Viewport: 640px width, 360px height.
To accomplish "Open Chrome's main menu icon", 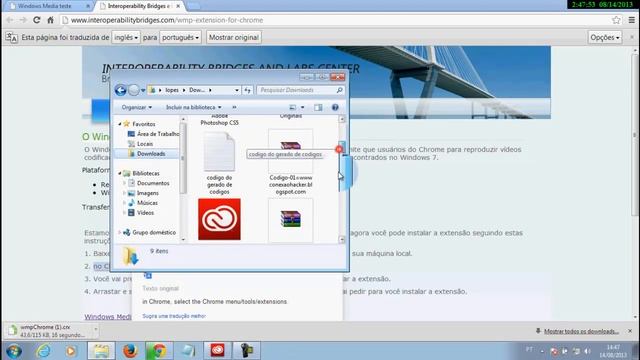I will pyautogui.click(x=631, y=20).
